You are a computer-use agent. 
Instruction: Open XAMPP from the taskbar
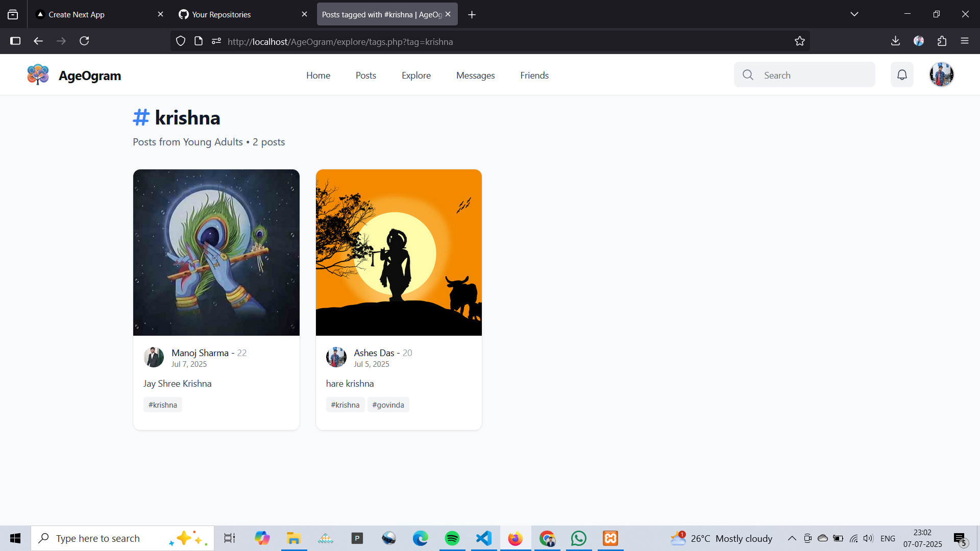tap(610, 538)
